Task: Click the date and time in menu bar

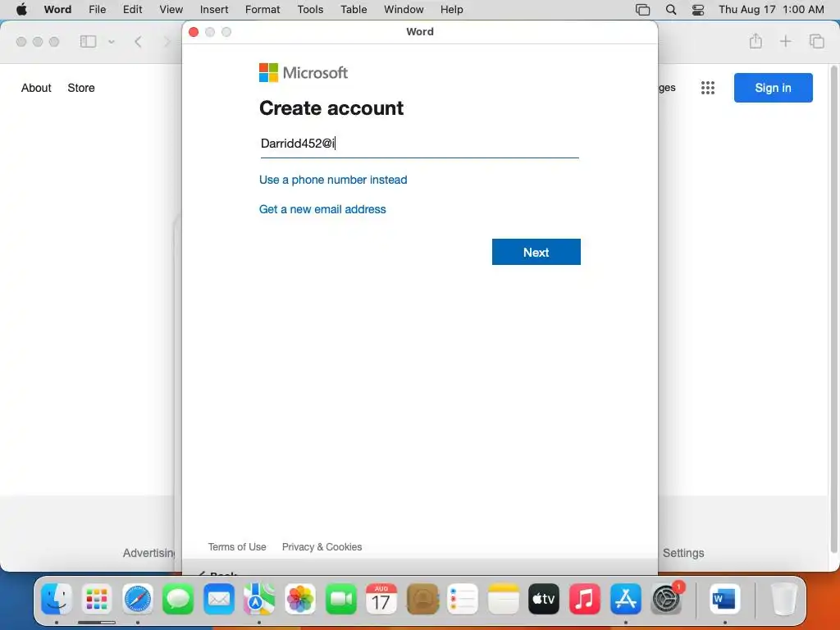Action: (771, 9)
